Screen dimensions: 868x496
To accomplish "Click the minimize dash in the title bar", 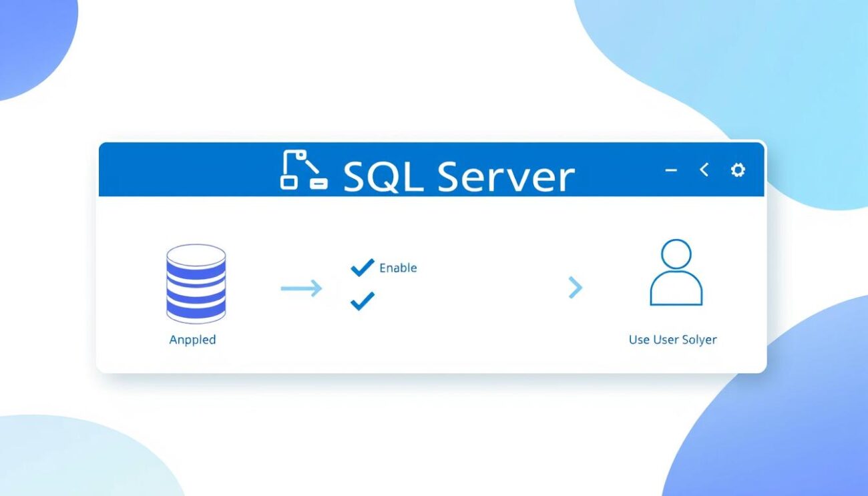I will click(671, 170).
